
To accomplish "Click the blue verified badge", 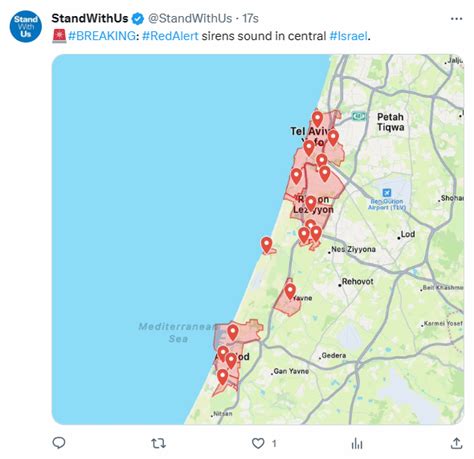I will pyautogui.click(x=138, y=19).
